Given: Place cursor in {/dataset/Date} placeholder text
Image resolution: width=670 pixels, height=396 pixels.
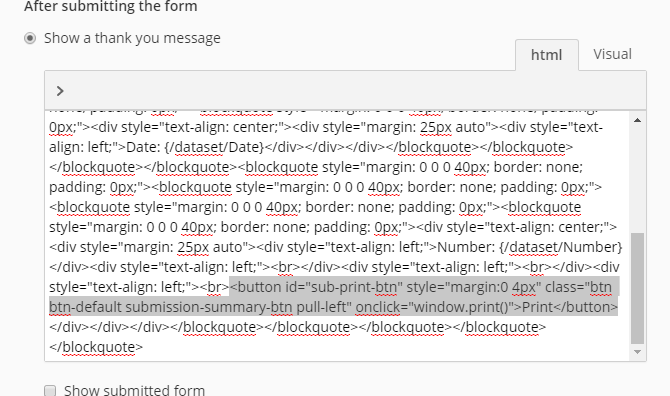Looking at the screenshot, I should coord(214,147).
